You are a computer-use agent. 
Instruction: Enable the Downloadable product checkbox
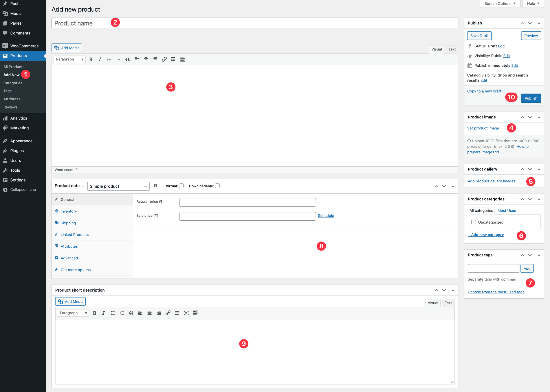click(217, 186)
